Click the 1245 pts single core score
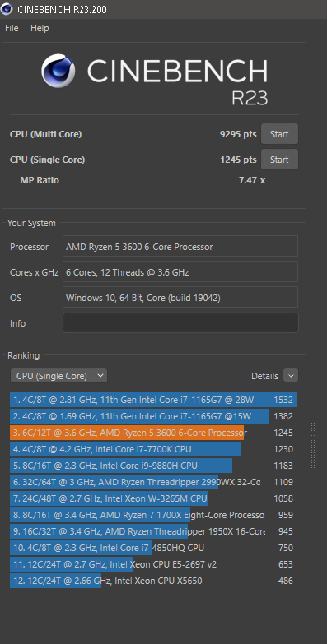The height and width of the screenshot is (644, 327). coord(238,160)
